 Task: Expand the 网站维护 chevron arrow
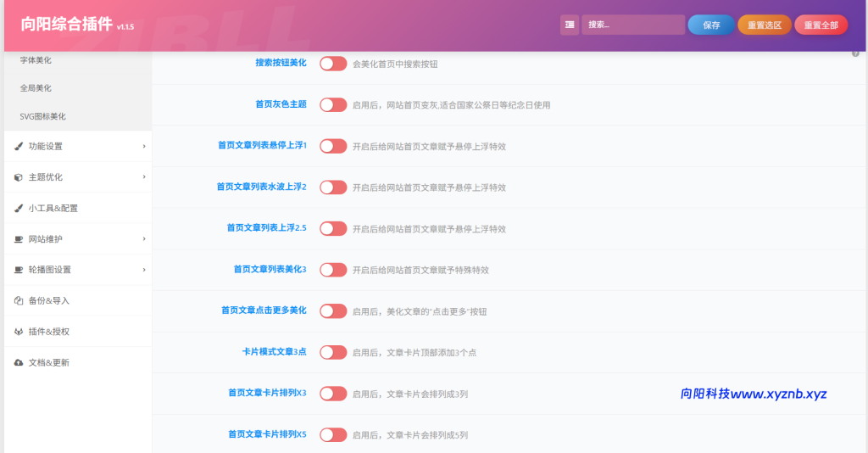[x=144, y=239]
